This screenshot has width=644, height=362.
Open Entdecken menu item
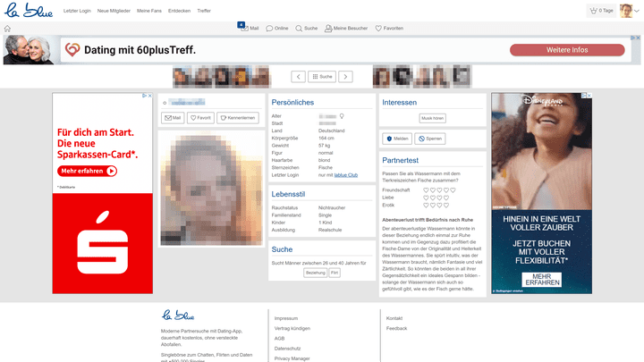click(179, 11)
